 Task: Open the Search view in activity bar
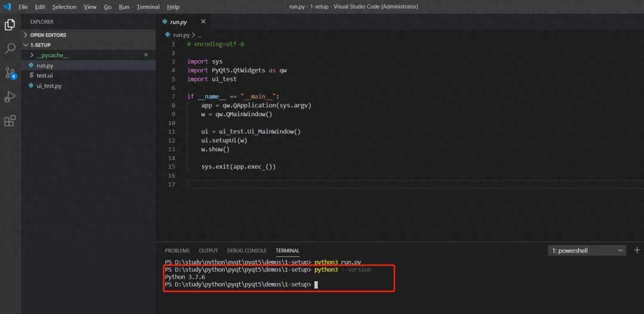coord(10,49)
